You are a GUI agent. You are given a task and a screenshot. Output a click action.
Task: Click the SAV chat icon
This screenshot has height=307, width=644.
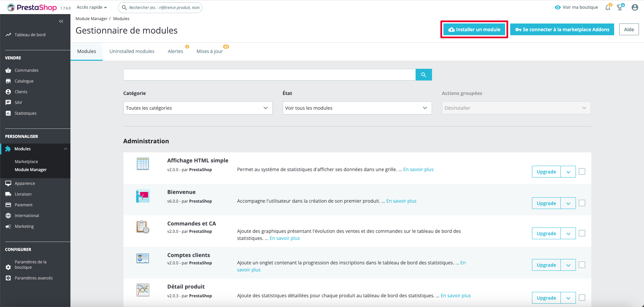click(8, 103)
